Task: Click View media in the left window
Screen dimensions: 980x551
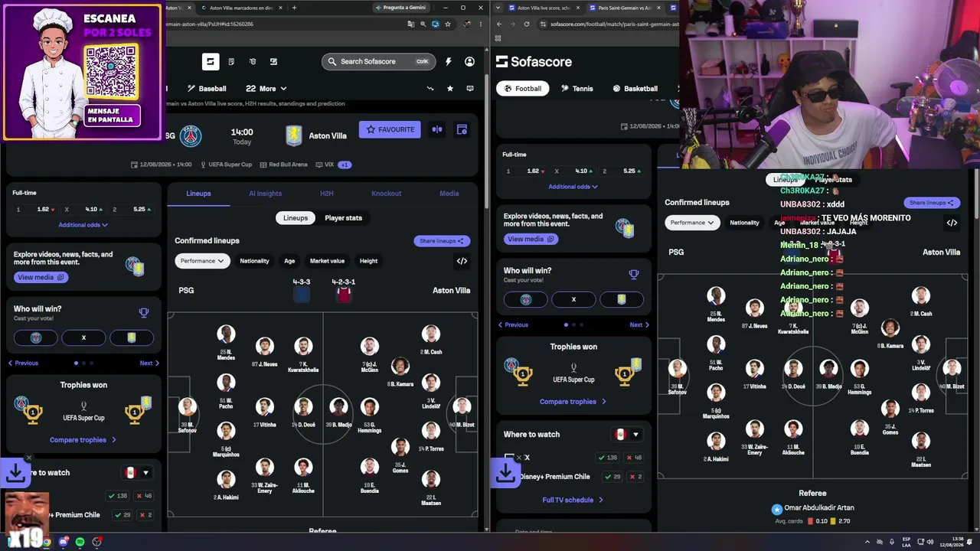Action: [x=41, y=277]
